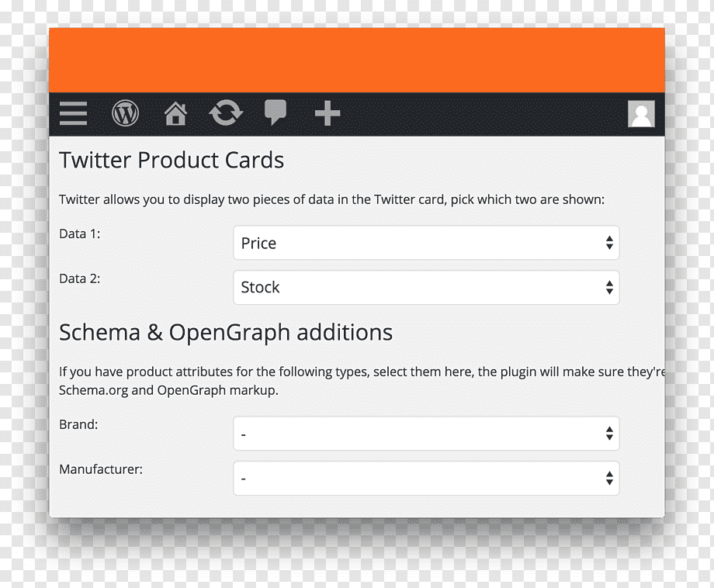Viewport: 714px width, 588px height.
Task: Click the Brand label
Action: [79, 424]
